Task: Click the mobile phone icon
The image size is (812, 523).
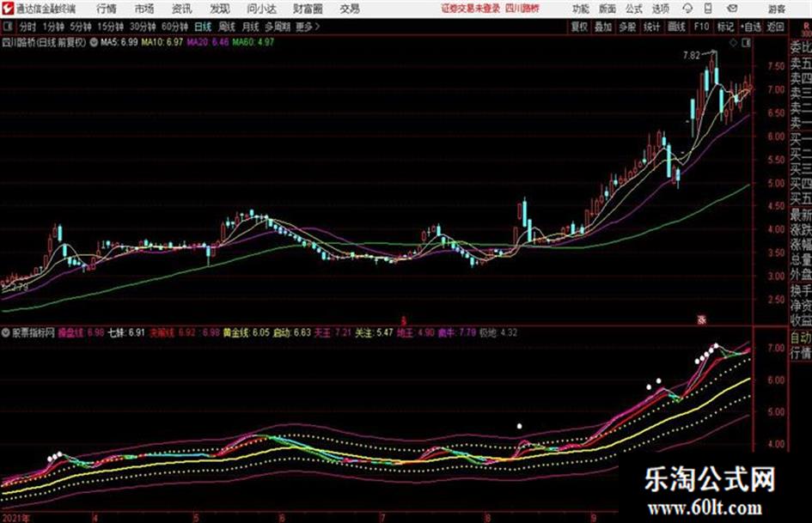Action: (x=708, y=9)
